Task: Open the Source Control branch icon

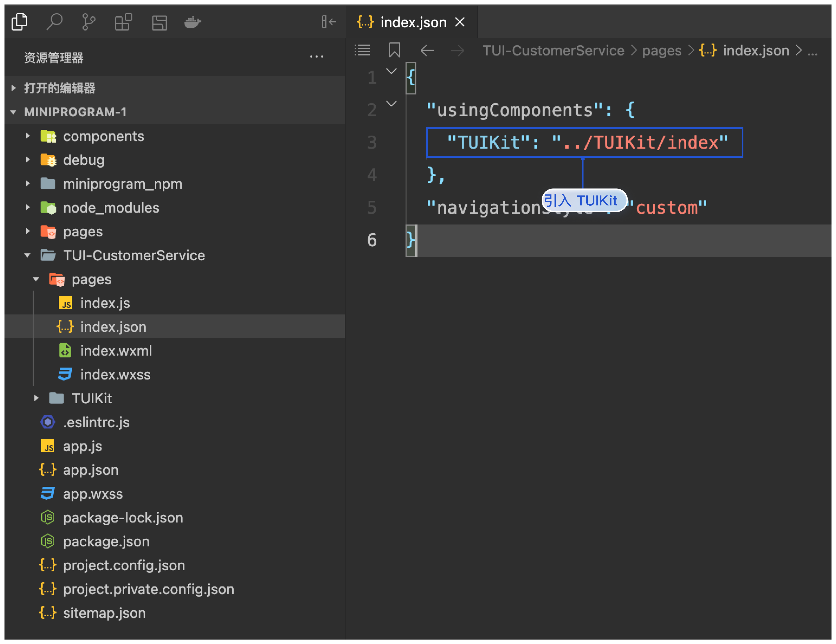Action: point(89,22)
